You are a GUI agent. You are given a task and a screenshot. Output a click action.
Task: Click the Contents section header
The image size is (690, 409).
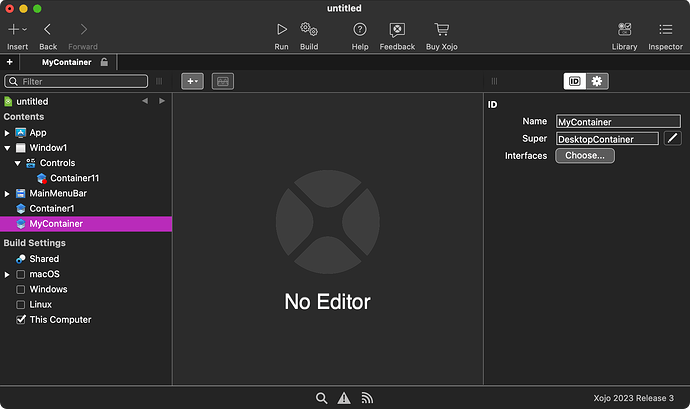pyautogui.click(x=24, y=117)
